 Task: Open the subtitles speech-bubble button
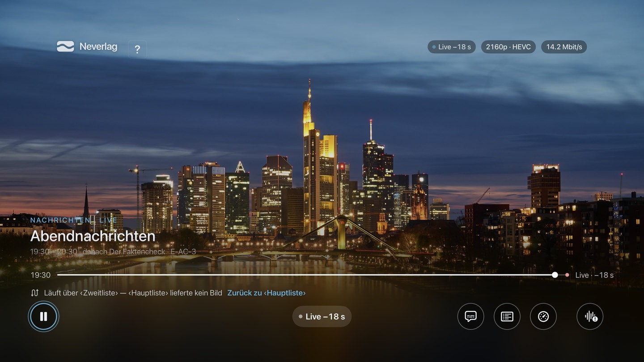coord(470,316)
